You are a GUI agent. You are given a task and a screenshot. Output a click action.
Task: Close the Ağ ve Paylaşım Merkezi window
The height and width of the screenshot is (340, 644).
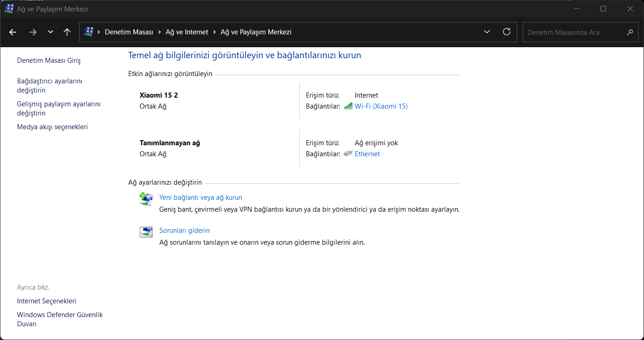630,9
